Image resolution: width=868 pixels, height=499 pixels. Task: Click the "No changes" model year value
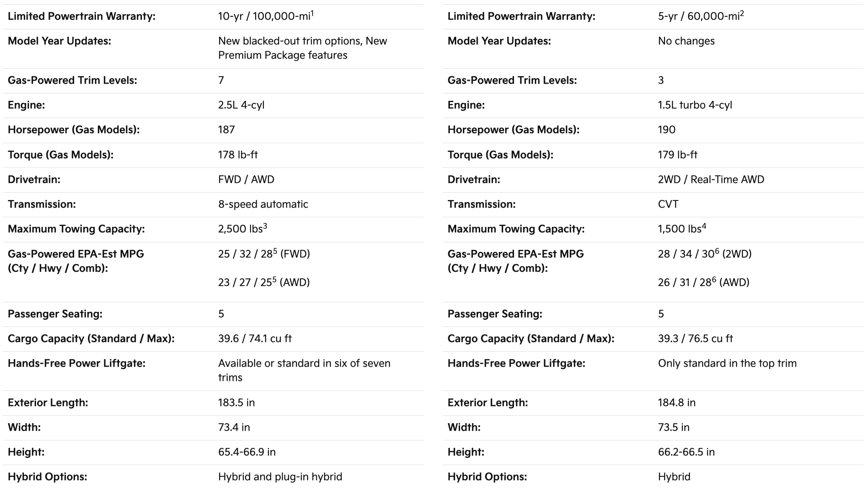pyautogui.click(x=686, y=41)
